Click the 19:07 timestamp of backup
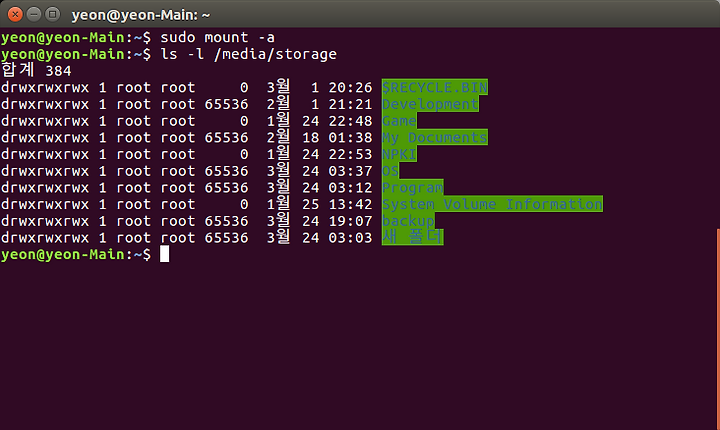The height and width of the screenshot is (430, 720). 350,221
